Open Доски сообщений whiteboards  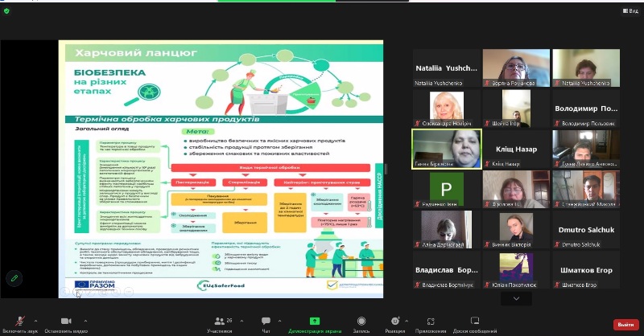click(x=475, y=324)
